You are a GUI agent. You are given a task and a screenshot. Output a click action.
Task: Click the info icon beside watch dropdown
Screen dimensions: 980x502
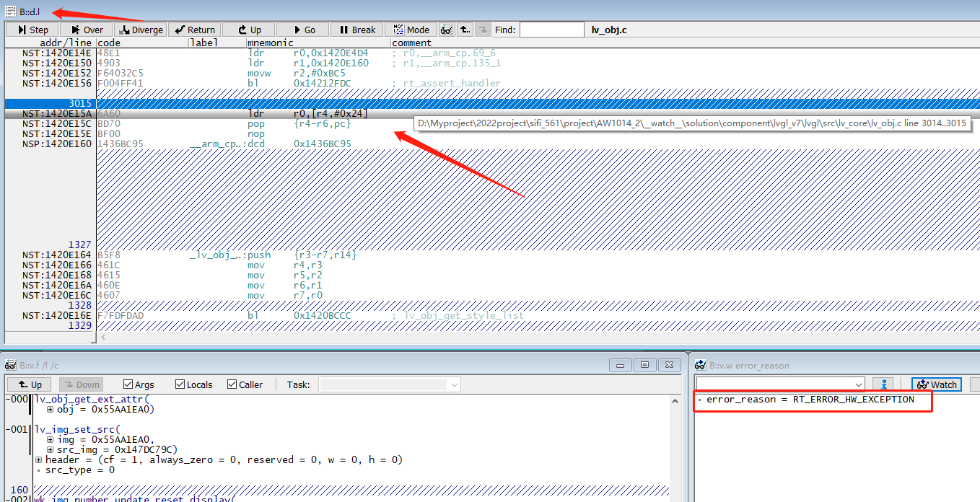pyautogui.click(x=883, y=384)
